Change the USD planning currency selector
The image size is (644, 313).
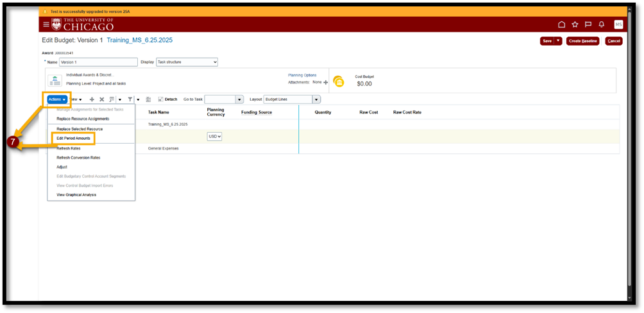[x=214, y=137]
